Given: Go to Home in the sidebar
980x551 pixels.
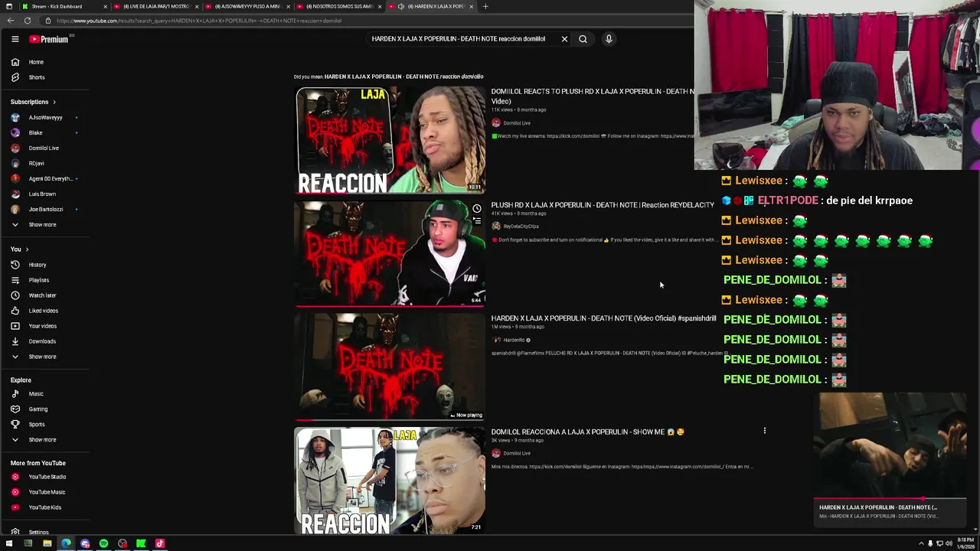Looking at the screenshot, I should tap(36, 62).
